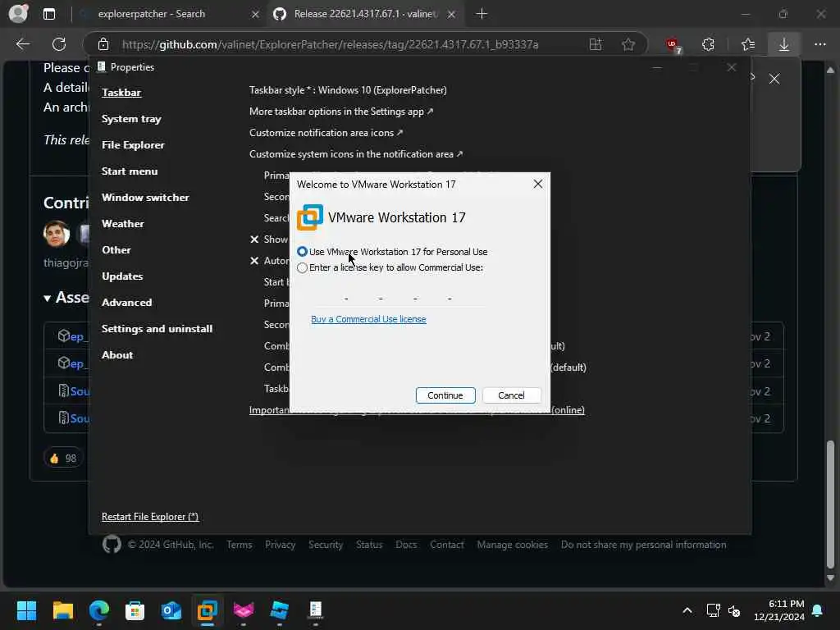Viewport: 840px width, 630px height.
Task: Open the Start menu section
Action: 130,171
